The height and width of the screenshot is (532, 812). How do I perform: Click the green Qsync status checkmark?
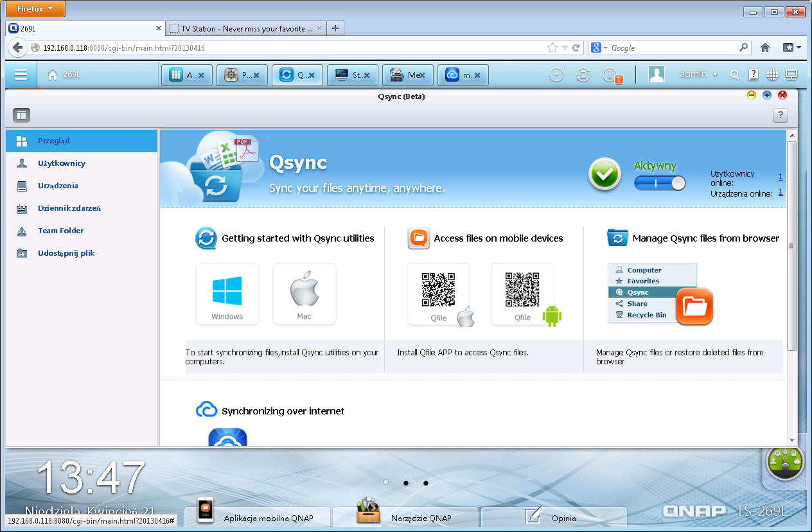[x=605, y=174]
